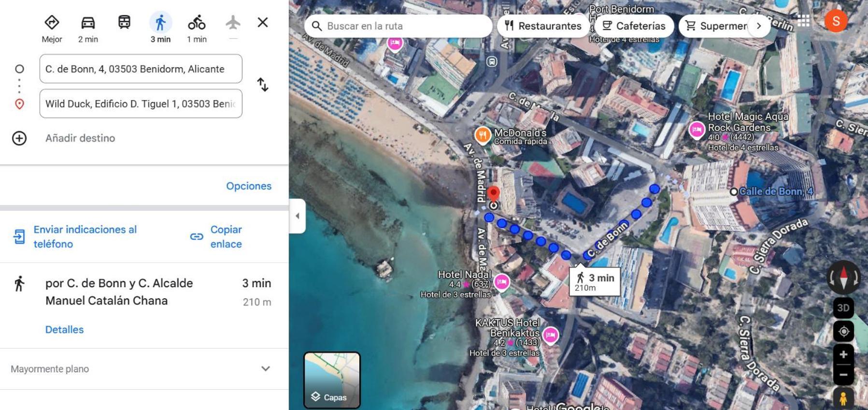Open route Opciones
This screenshot has width=868, height=410.
[249, 186]
